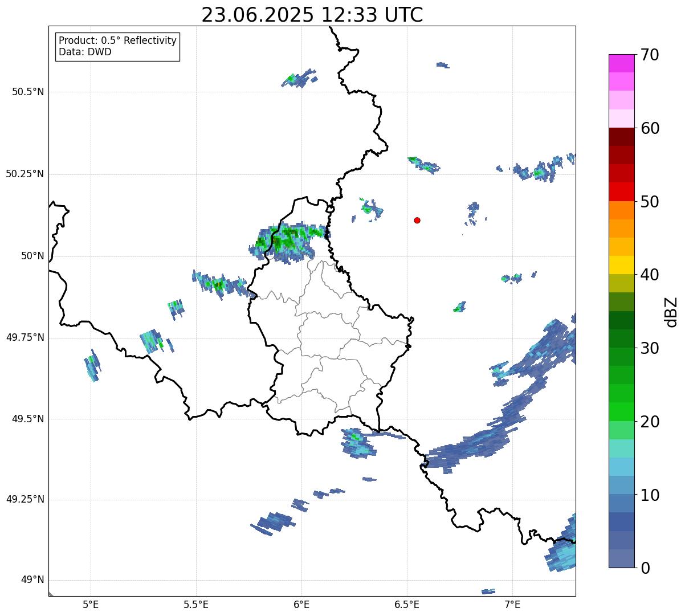
Task: Click the bright red colorbar swatch above 50
Action: 621,191
